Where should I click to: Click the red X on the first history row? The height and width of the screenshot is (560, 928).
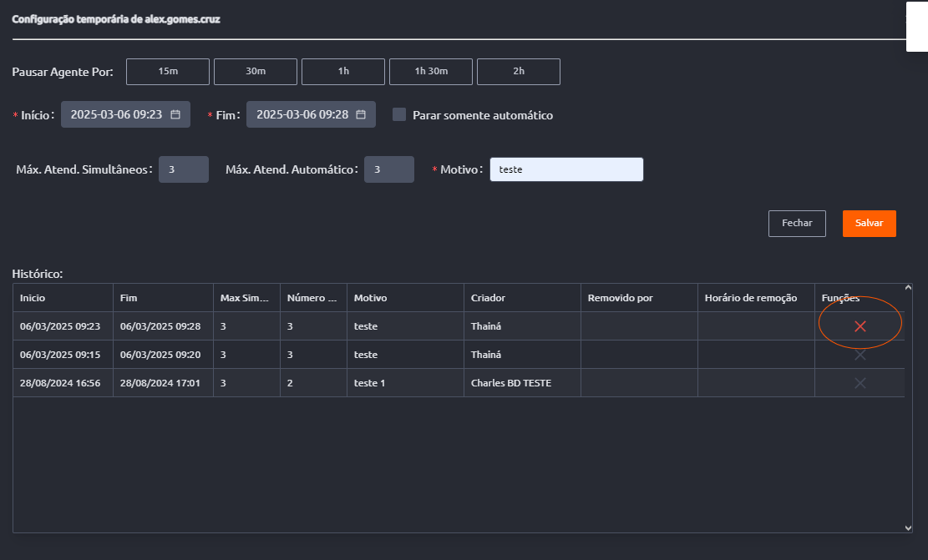pyautogui.click(x=860, y=326)
